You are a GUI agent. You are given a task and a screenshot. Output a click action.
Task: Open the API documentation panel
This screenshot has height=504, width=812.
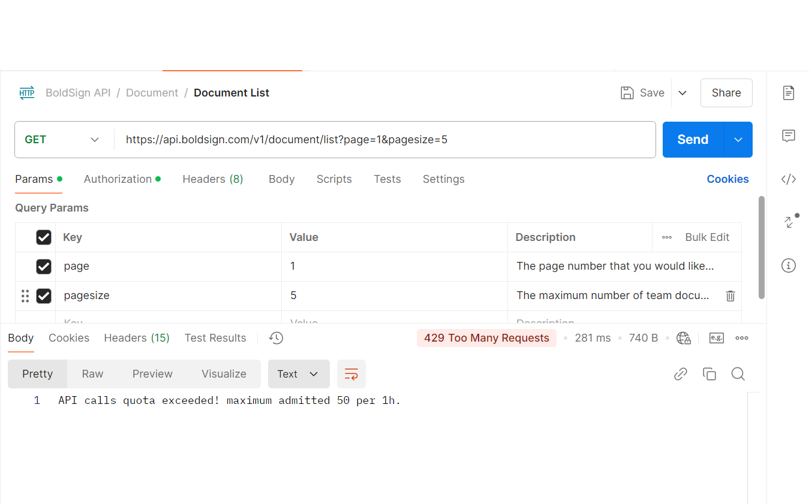788,93
